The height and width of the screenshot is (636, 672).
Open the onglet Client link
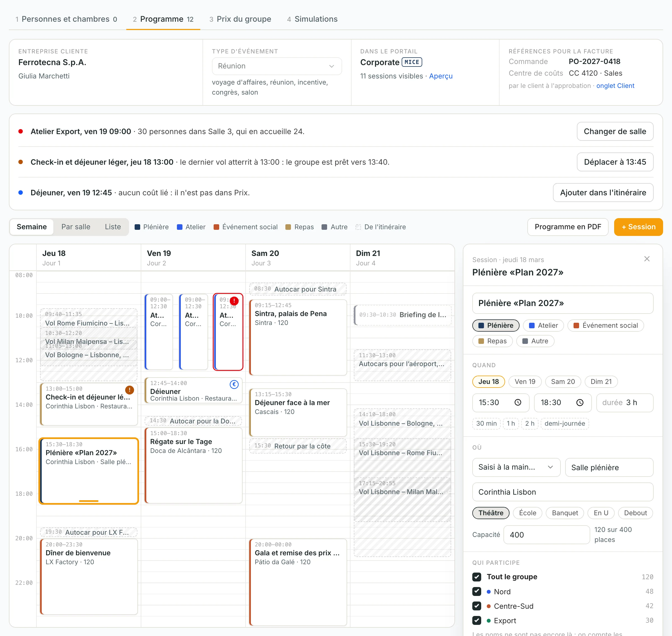(615, 86)
